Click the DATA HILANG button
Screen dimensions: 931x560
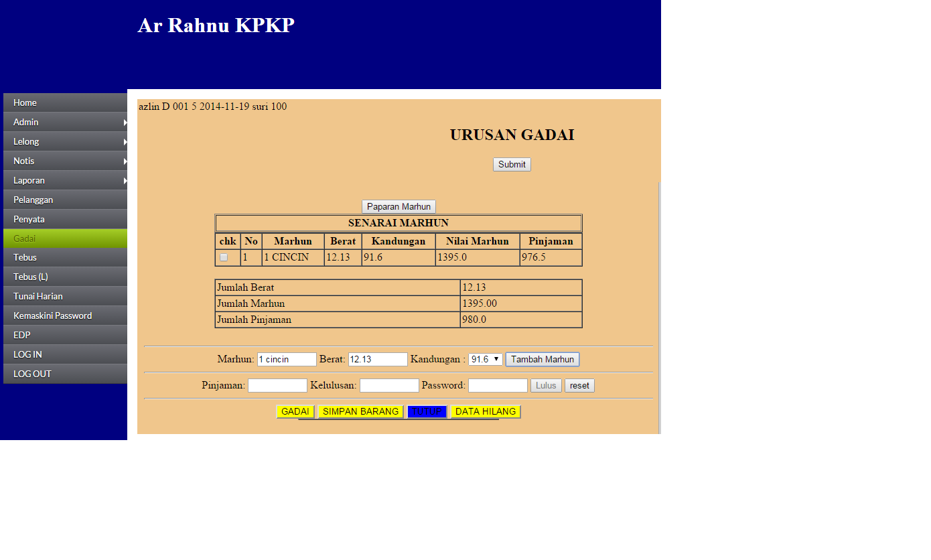486,411
